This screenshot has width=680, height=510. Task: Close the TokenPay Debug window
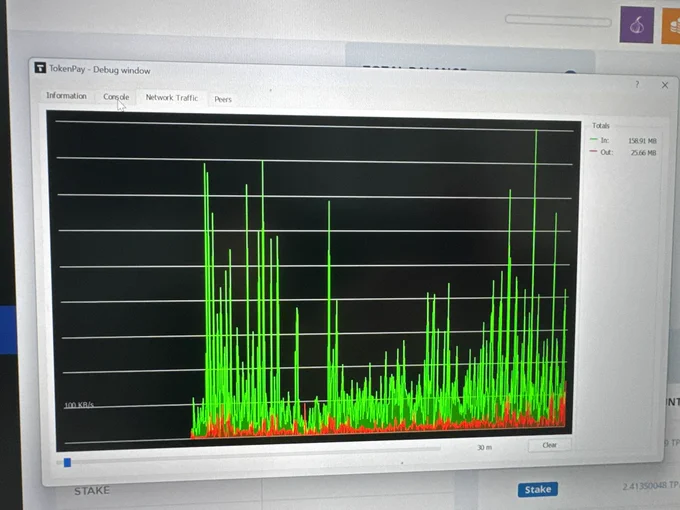665,85
